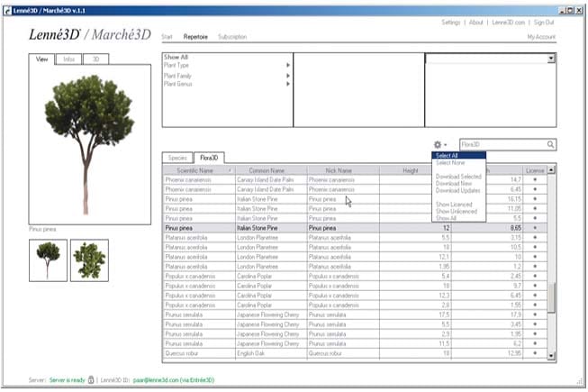
Task: Switch to the 3D tab
Action: tap(96, 59)
